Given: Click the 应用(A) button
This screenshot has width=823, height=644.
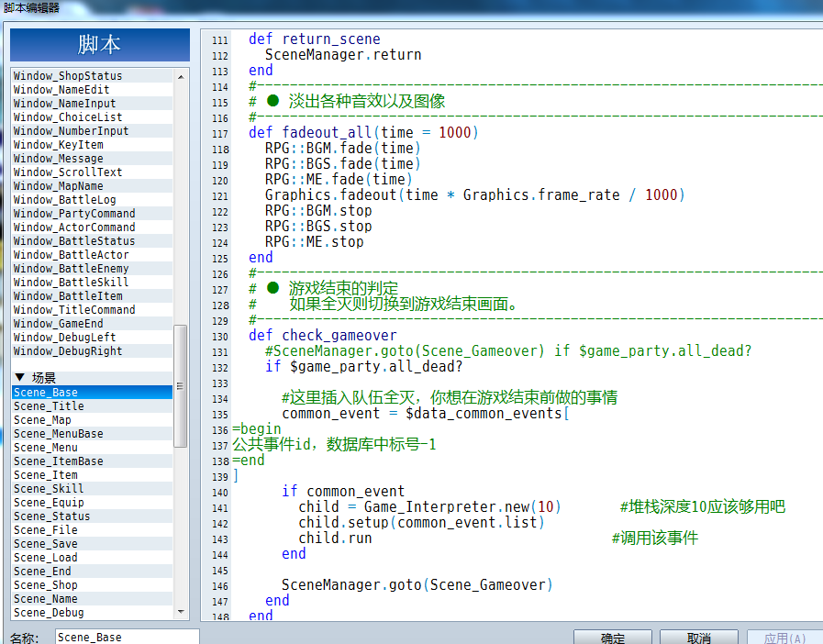Looking at the screenshot, I should 784,638.
